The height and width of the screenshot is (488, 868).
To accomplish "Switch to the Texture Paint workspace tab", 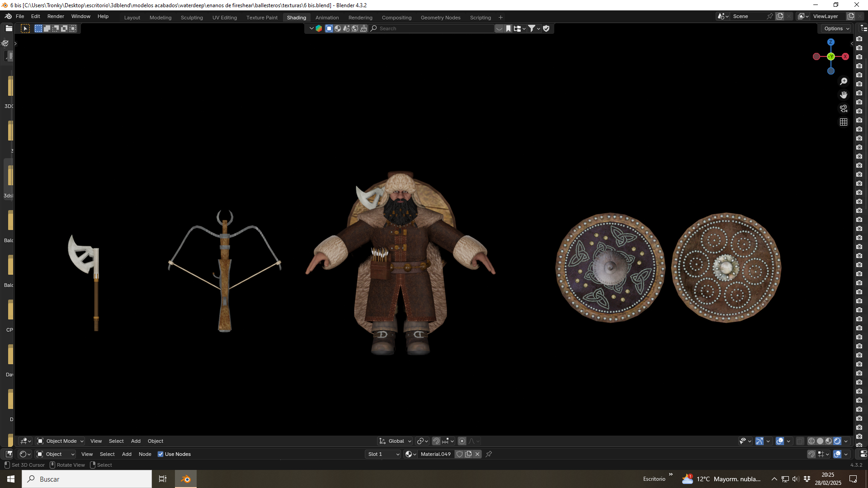I will (x=262, y=18).
